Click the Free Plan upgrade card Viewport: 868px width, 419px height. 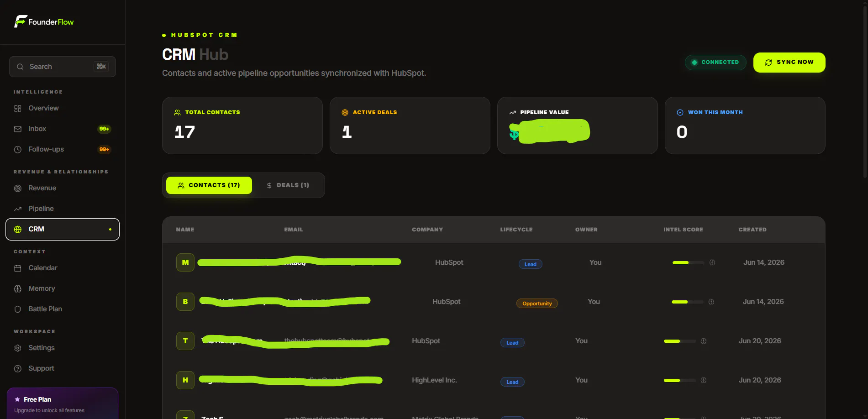pyautogui.click(x=63, y=403)
